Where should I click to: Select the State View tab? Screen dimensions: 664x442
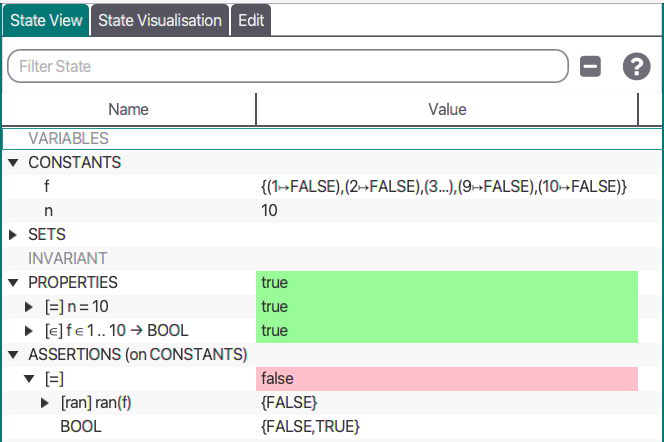(46, 21)
